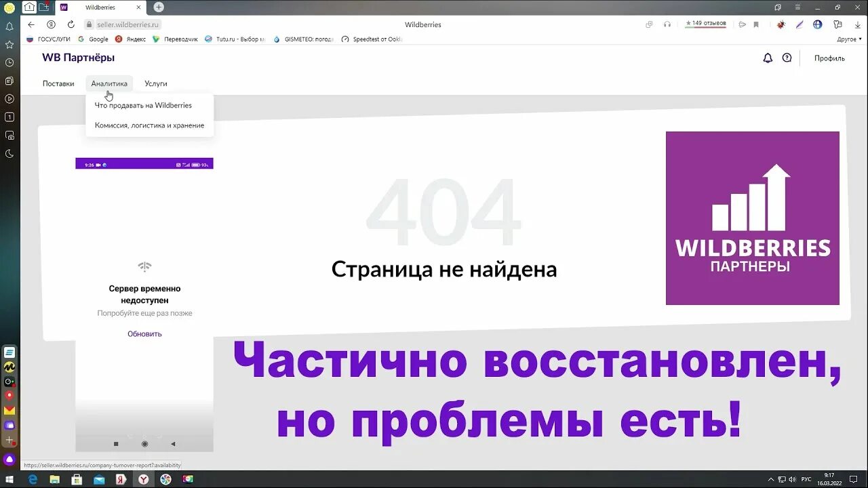Viewport: 868px width, 488px height.
Task: Open the Поставки menu tab
Action: pyautogui.click(x=58, y=84)
